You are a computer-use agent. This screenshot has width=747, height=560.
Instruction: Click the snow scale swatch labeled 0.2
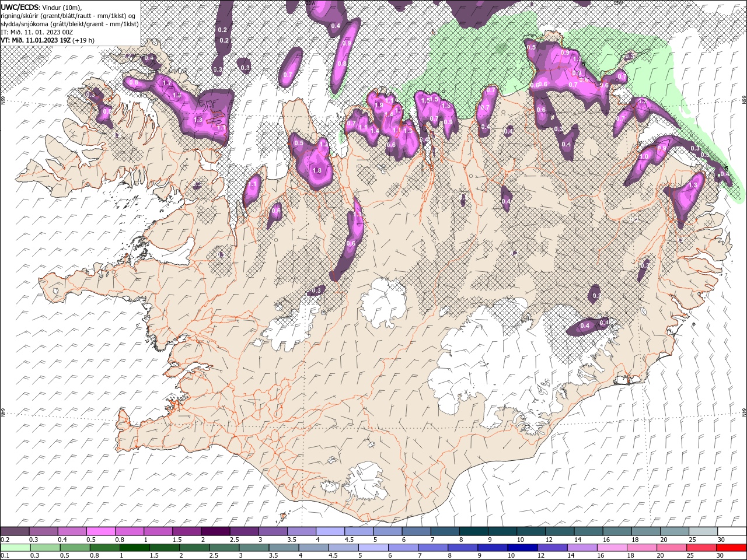coord(15,531)
